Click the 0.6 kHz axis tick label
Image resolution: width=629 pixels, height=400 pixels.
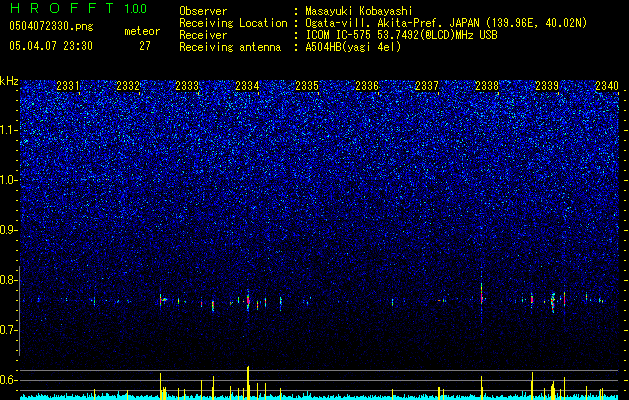pos(9,380)
